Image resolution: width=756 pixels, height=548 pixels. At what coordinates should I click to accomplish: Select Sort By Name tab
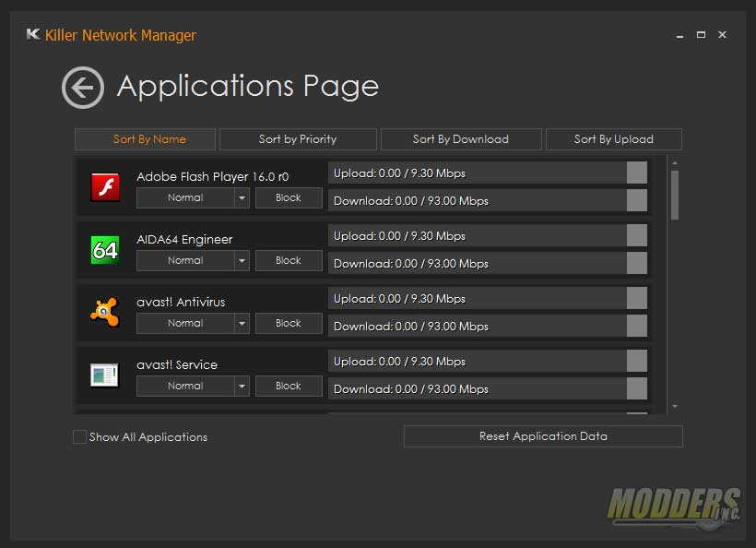pyautogui.click(x=145, y=139)
